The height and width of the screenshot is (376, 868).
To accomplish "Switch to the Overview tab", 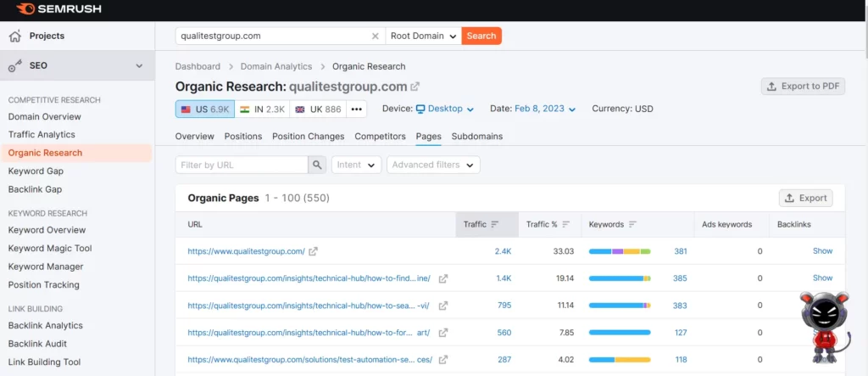I will (x=195, y=137).
